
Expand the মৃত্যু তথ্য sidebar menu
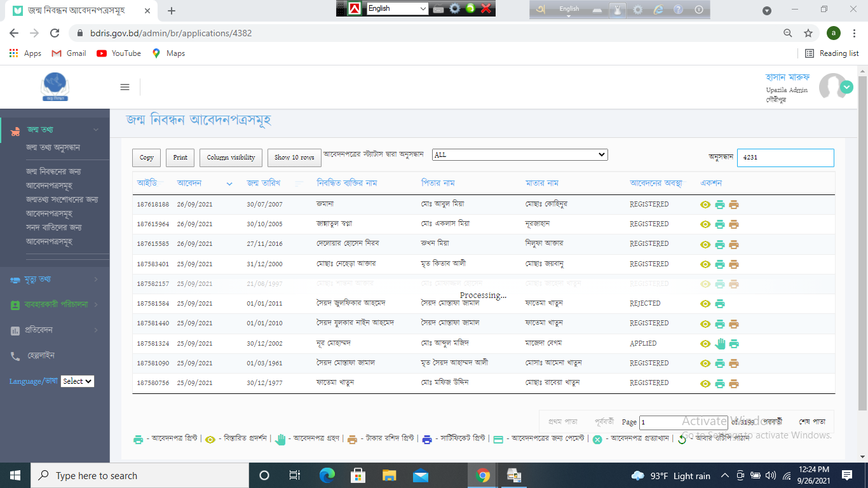tap(55, 279)
